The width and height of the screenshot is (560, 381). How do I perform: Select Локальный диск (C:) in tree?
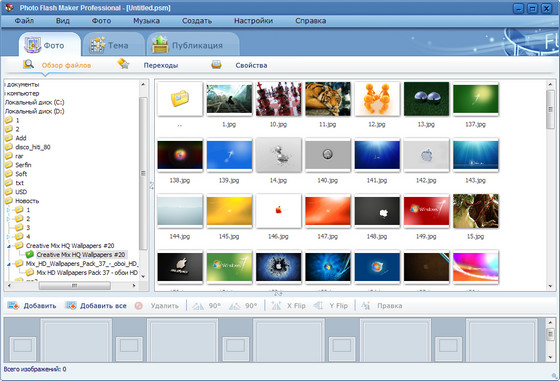[x=34, y=102]
